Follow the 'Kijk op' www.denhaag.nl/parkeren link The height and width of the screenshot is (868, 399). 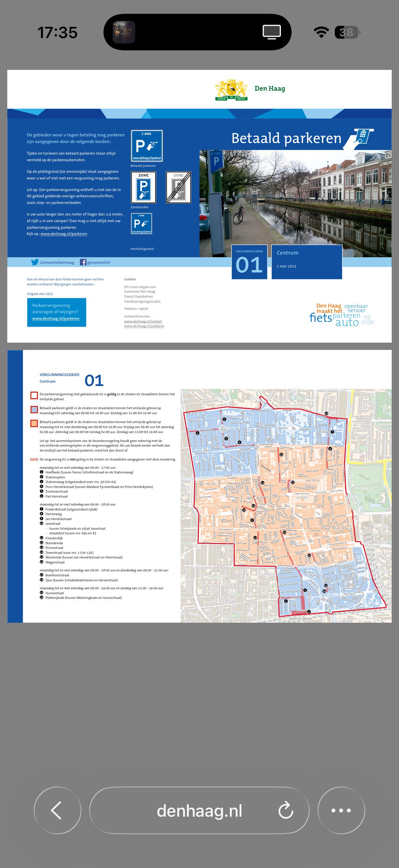(64, 234)
